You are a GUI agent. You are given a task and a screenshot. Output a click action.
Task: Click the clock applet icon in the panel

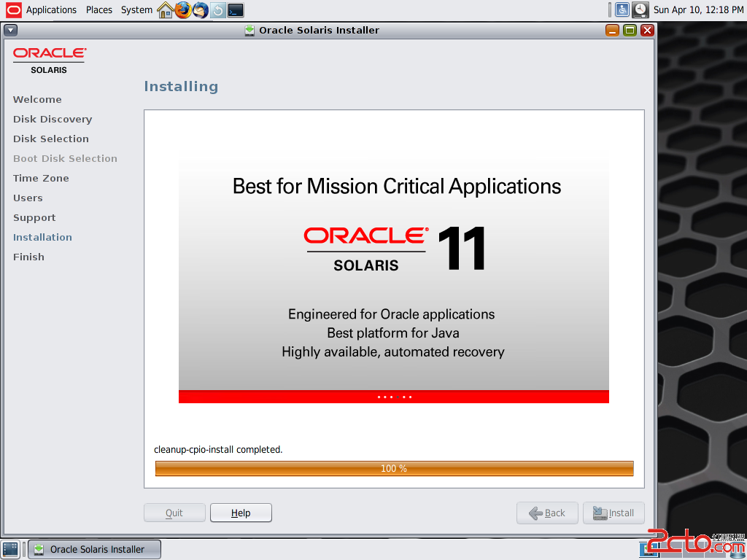click(x=640, y=9)
